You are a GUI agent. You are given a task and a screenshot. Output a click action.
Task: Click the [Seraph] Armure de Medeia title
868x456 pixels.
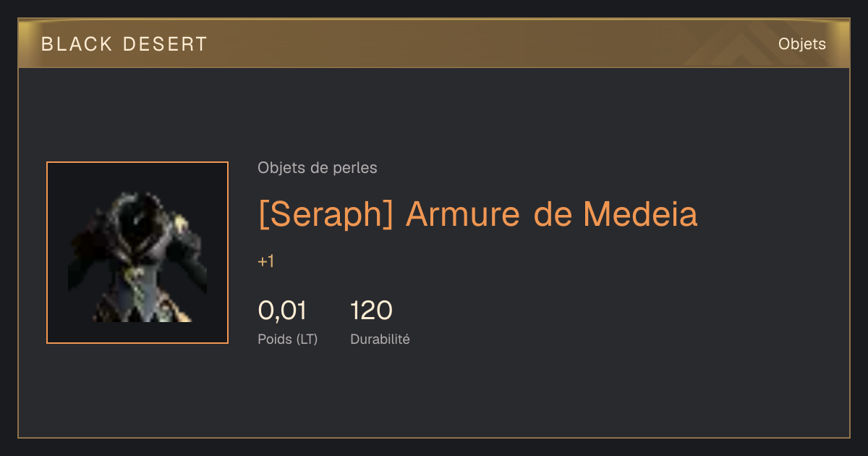pos(477,214)
